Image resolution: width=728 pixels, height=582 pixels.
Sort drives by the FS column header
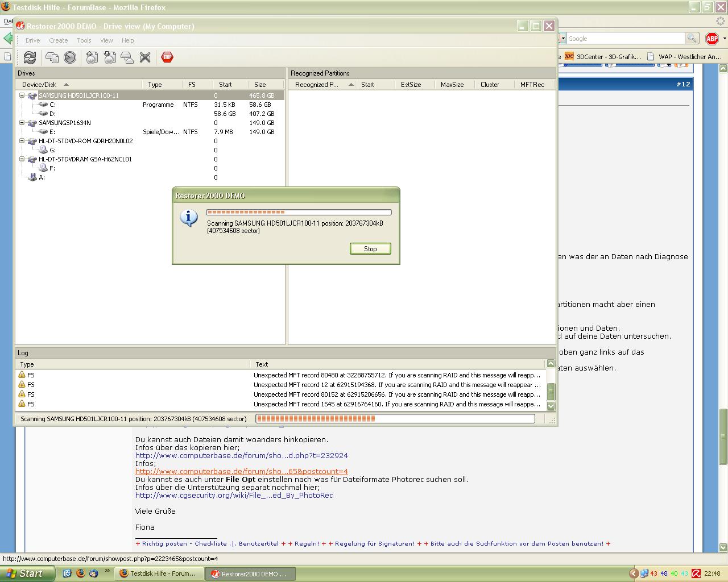pos(197,84)
